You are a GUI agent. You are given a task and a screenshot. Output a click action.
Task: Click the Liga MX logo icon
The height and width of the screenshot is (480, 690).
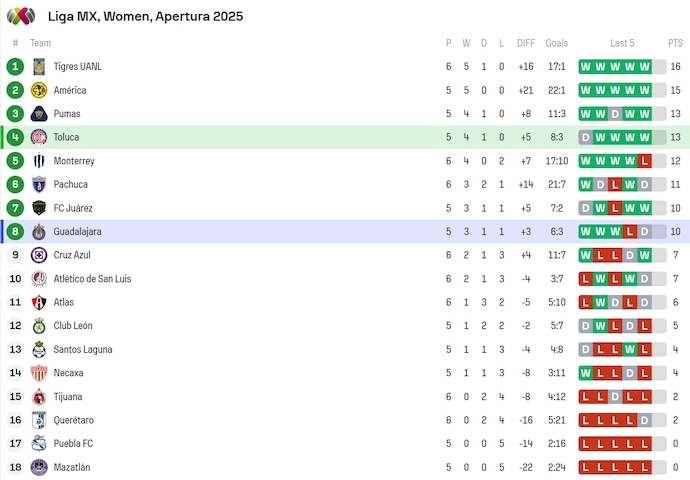(x=22, y=16)
